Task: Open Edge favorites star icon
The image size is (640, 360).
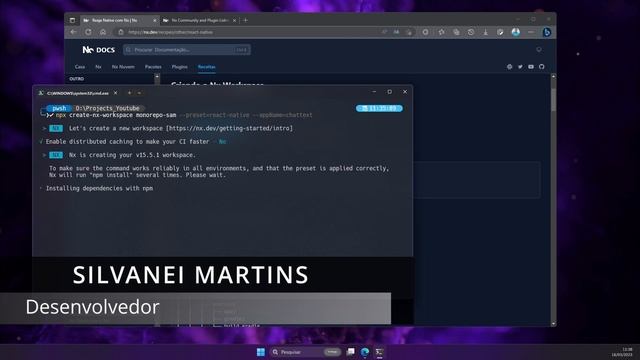Action: click(x=441, y=32)
